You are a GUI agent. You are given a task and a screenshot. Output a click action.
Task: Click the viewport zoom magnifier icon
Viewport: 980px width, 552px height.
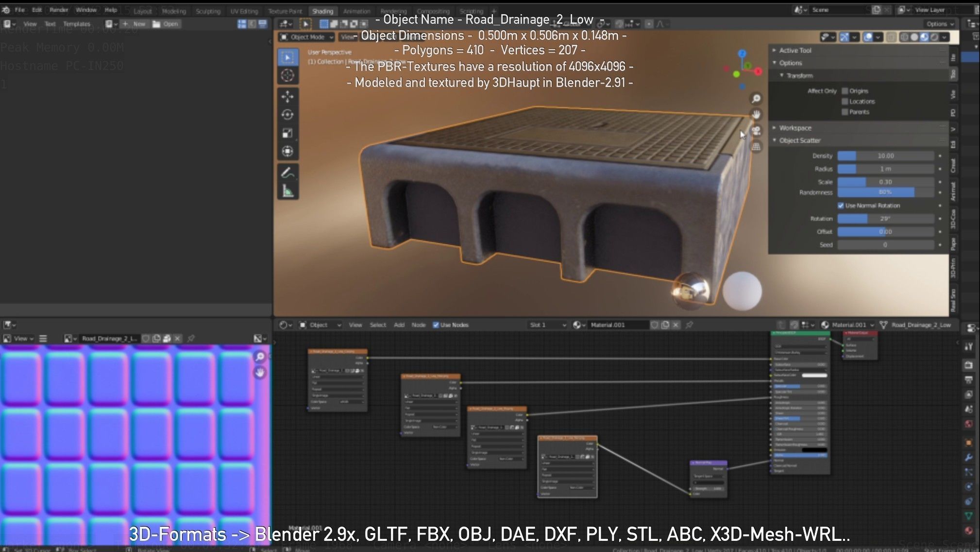click(x=756, y=99)
